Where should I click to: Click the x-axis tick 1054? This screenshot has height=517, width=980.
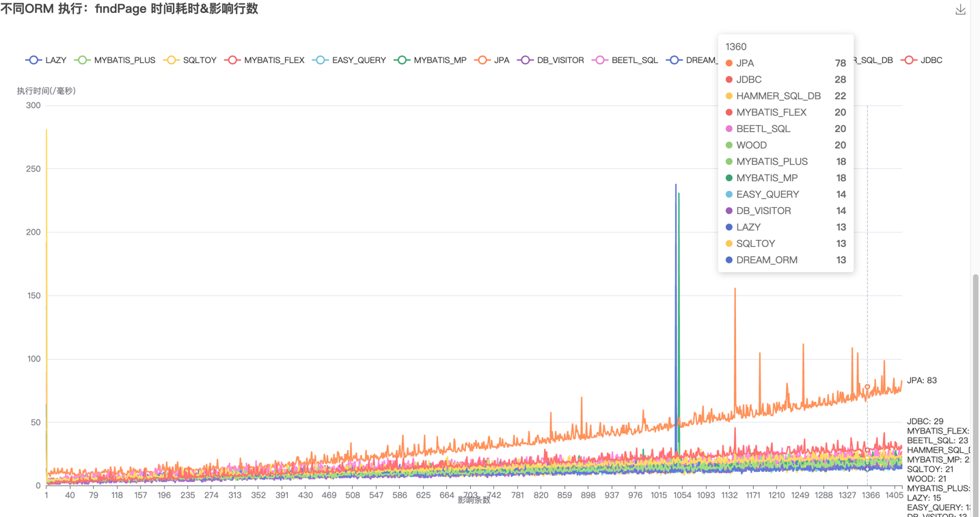point(682,495)
